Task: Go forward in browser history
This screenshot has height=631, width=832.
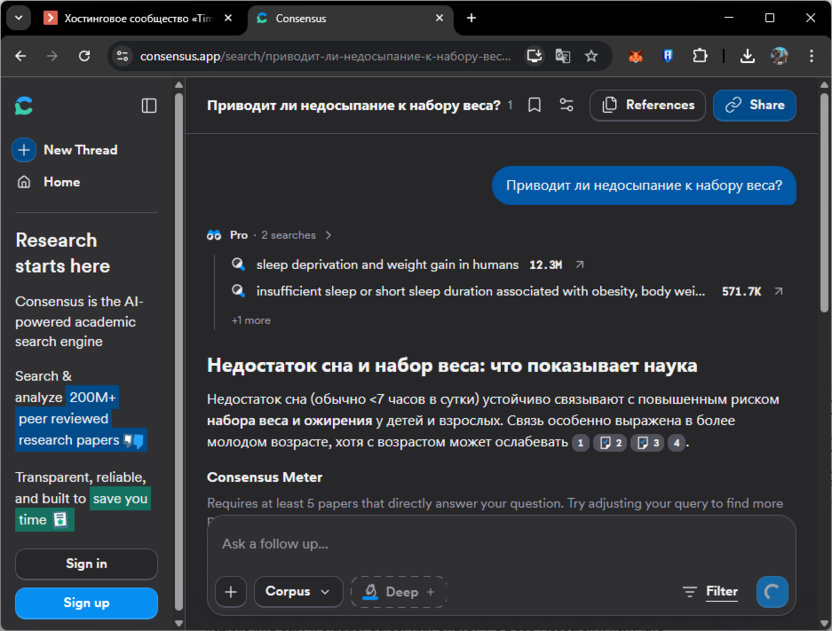Action: (52, 56)
